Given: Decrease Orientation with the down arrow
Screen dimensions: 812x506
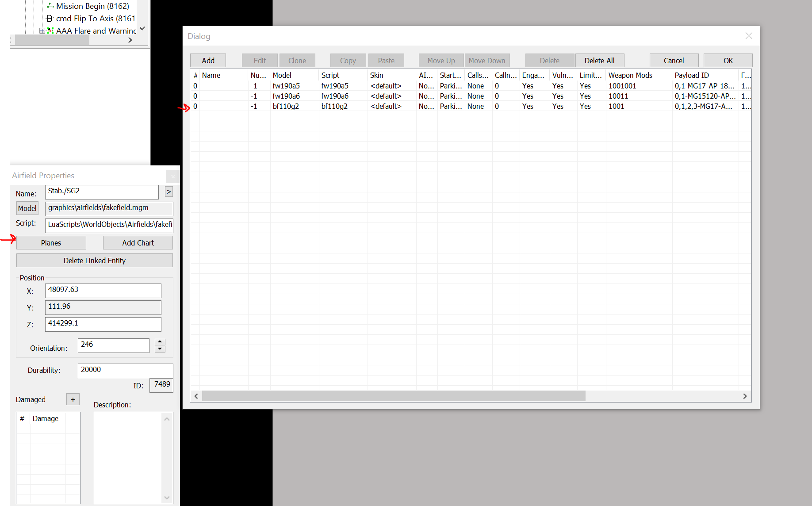Looking at the screenshot, I should coord(160,349).
